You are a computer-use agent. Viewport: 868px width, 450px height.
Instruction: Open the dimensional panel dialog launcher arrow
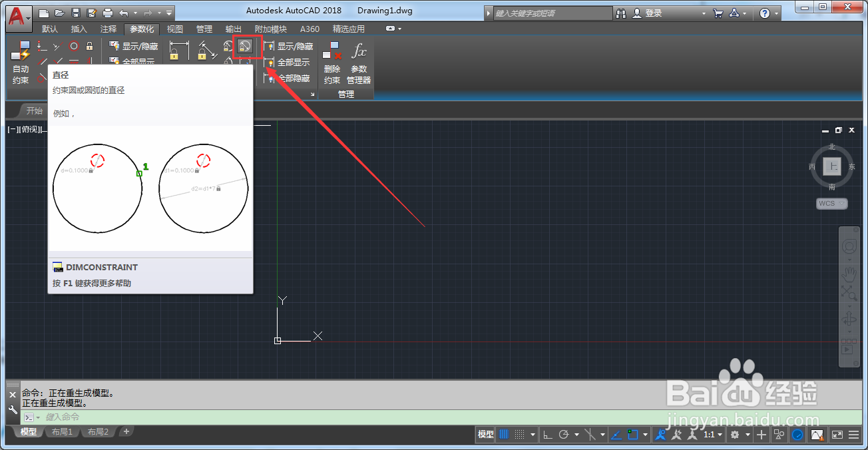click(312, 95)
